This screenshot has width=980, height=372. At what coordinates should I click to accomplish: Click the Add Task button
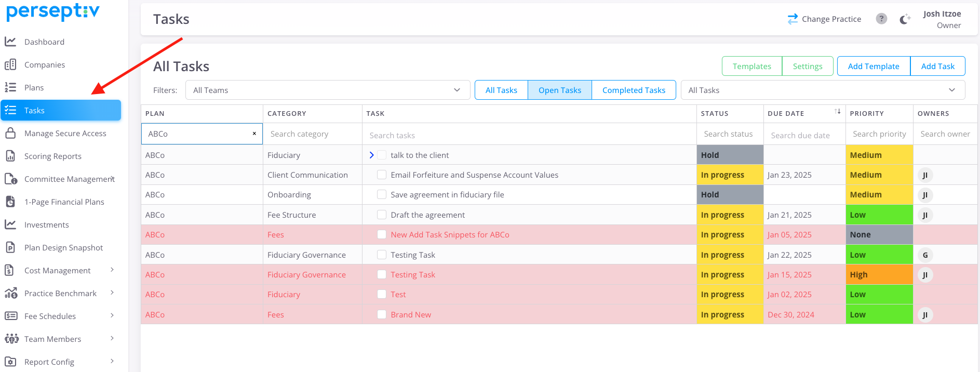[x=937, y=66]
